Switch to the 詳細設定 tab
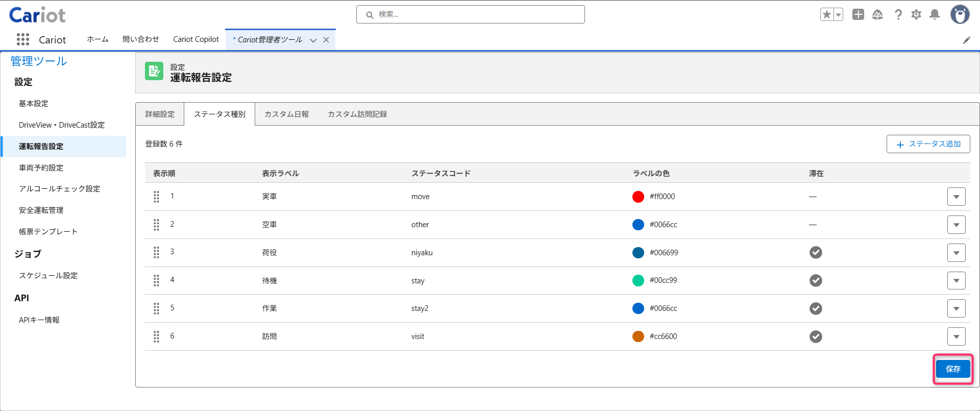 click(160, 114)
